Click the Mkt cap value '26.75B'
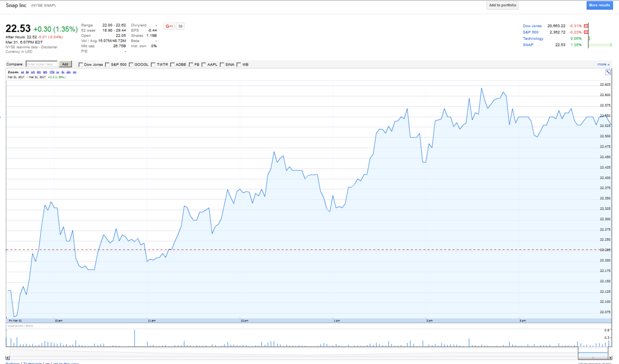Screen dimensions: 619x364 tap(119, 46)
